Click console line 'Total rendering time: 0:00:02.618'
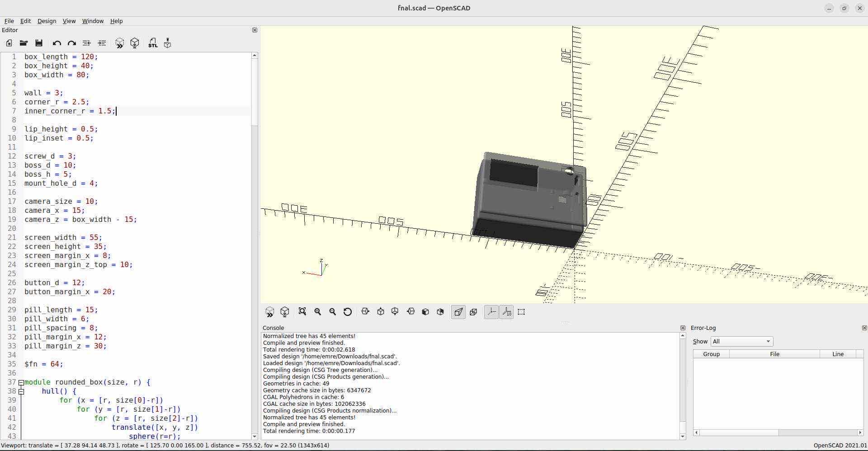This screenshot has width=868, height=451. tap(309, 350)
